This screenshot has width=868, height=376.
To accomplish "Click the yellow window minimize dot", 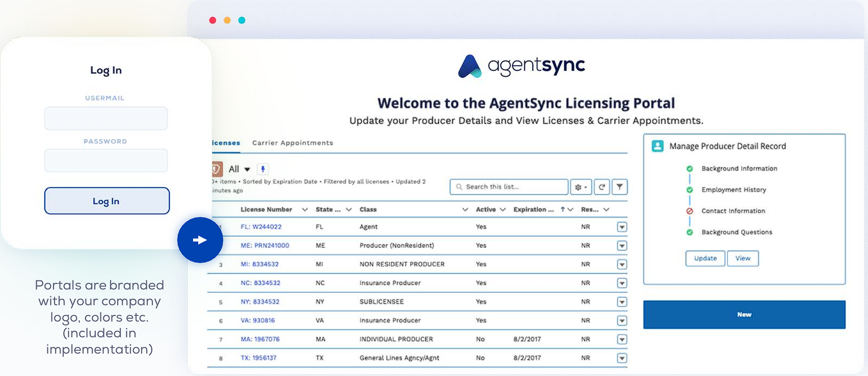I will click(227, 20).
